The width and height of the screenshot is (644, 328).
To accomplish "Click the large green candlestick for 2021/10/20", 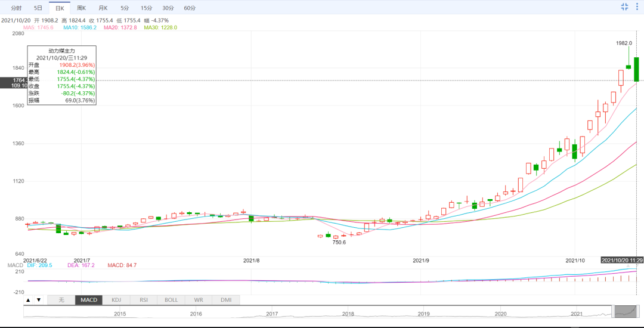I will (637, 69).
